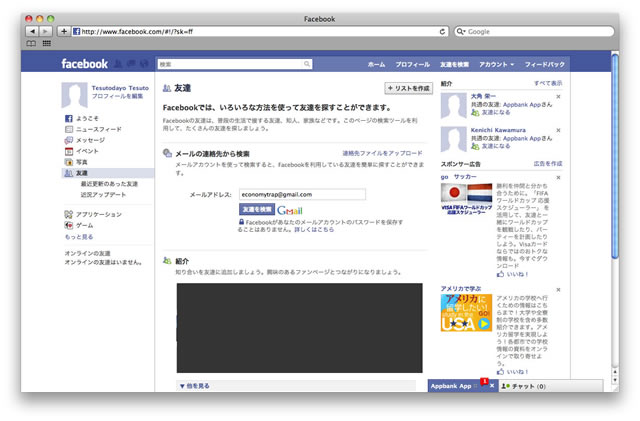Click 広告を作成 link
Screen dimensions: 640x421
[x=548, y=164]
